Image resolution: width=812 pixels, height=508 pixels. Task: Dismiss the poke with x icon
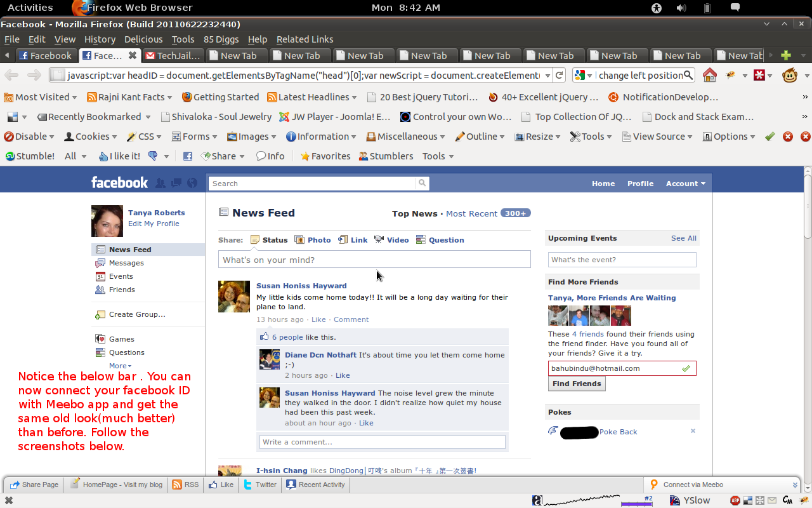(693, 431)
